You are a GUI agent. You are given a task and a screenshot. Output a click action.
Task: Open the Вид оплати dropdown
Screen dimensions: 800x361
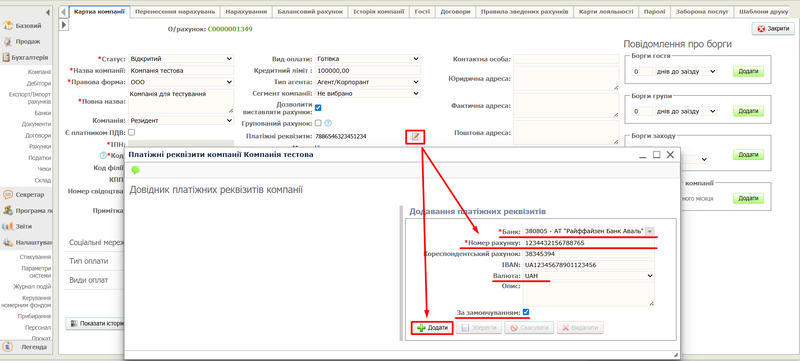pyautogui.click(x=368, y=59)
